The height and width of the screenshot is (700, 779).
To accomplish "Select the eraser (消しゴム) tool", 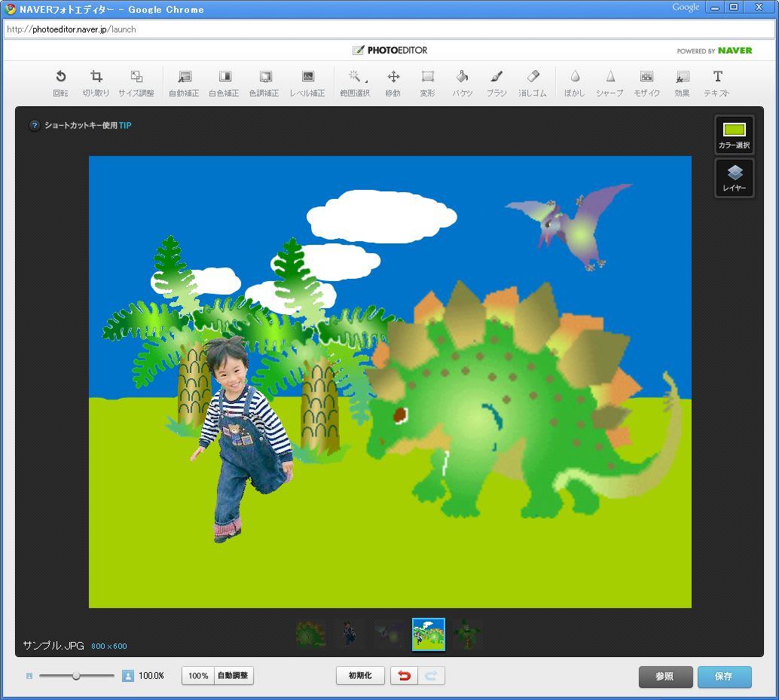I will click(x=533, y=83).
